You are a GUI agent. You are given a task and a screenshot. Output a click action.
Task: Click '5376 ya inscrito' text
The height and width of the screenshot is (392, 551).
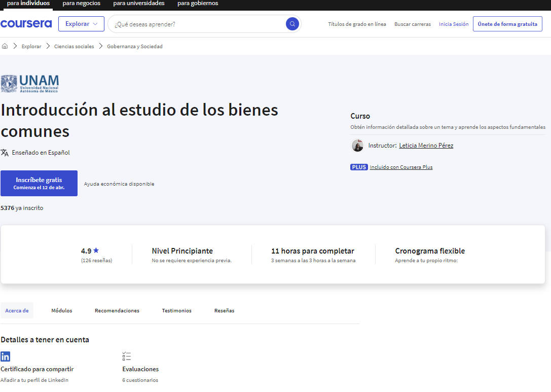(22, 208)
